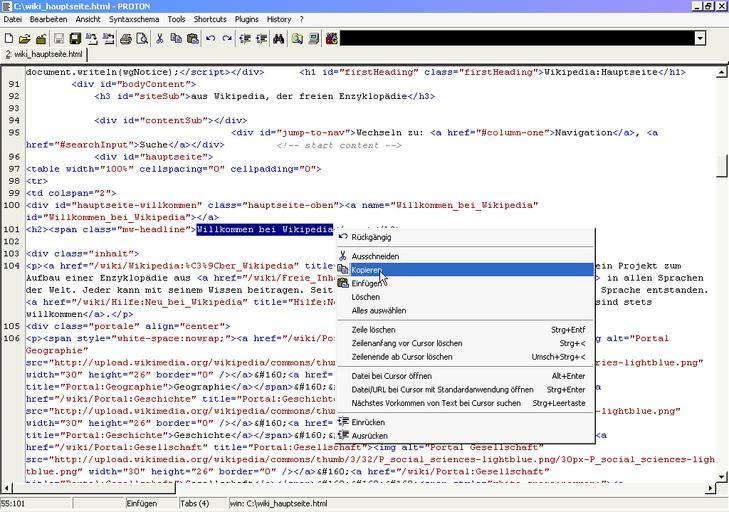Choose Ausschneiden in the context menu
The image size is (729, 512).
pyautogui.click(x=466, y=256)
